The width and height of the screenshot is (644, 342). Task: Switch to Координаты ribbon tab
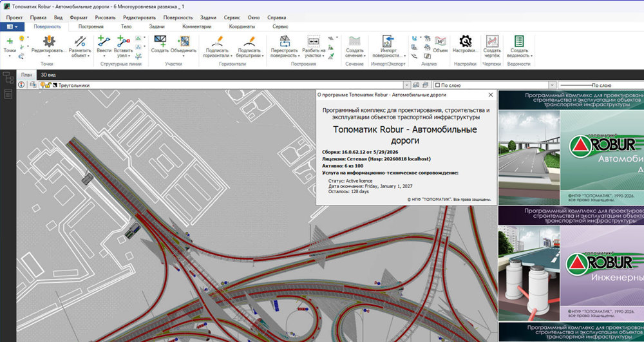pyautogui.click(x=242, y=26)
